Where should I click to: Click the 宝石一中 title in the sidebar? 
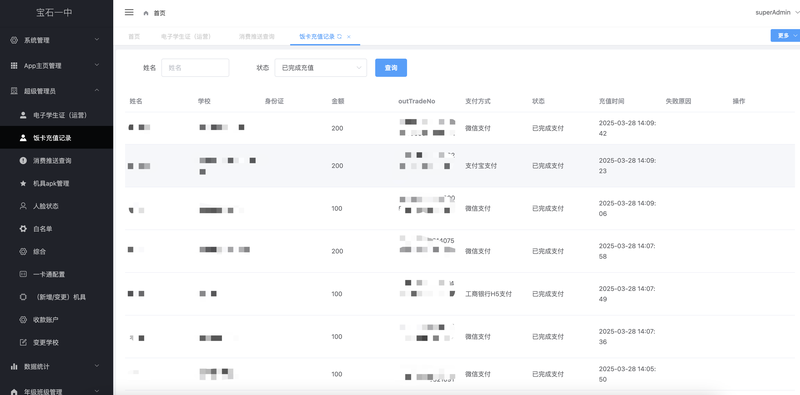54,13
